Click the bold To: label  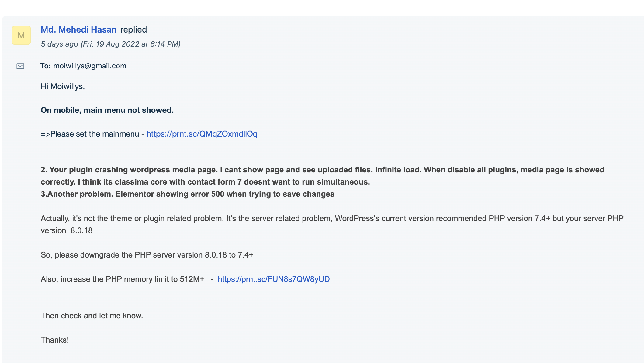pyautogui.click(x=46, y=66)
